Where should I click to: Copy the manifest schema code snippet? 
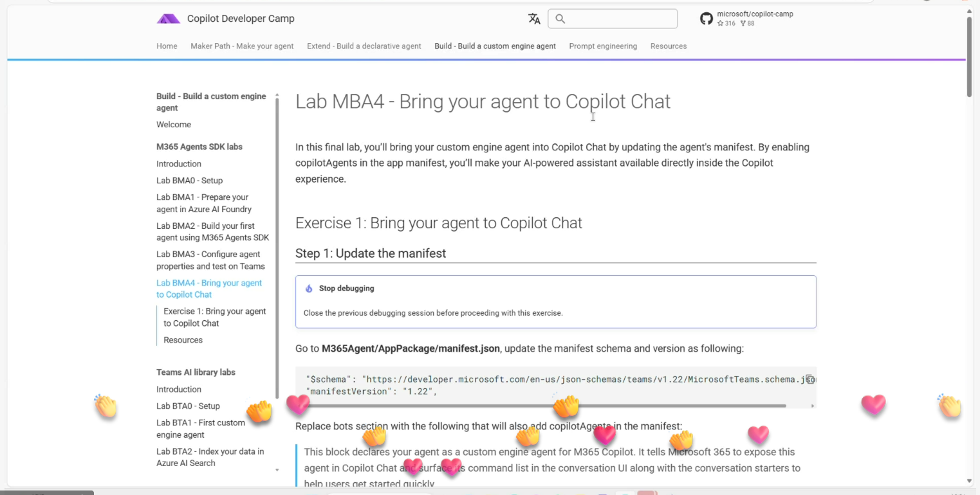pyautogui.click(x=810, y=379)
